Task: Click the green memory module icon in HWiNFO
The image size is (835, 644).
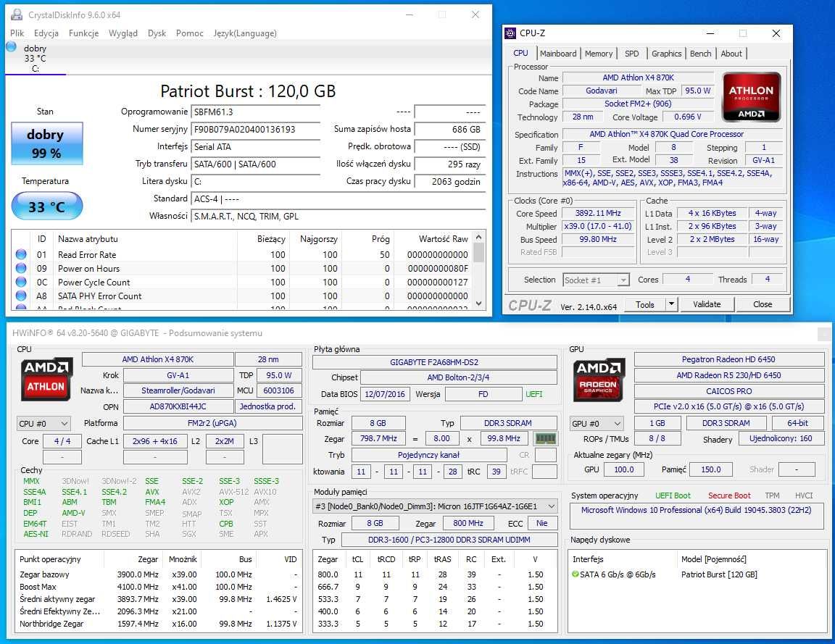Action: (x=545, y=438)
